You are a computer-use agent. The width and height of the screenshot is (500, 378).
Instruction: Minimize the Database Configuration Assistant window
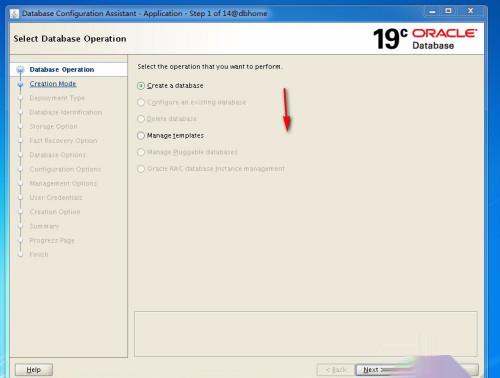(x=432, y=11)
